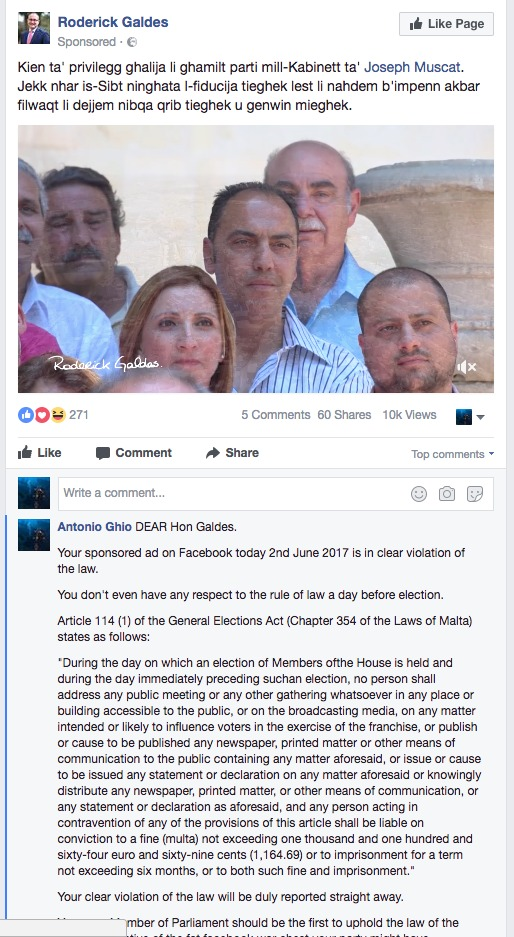Open the Joseph Muscat link
This screenshot has width=514, height=937.
pyautogui.click(x=412, y=68)
